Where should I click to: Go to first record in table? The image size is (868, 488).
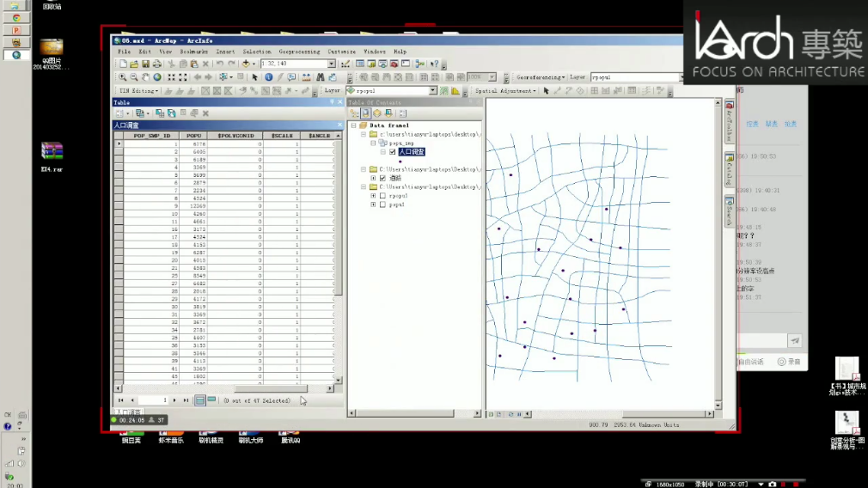(120, 400)
